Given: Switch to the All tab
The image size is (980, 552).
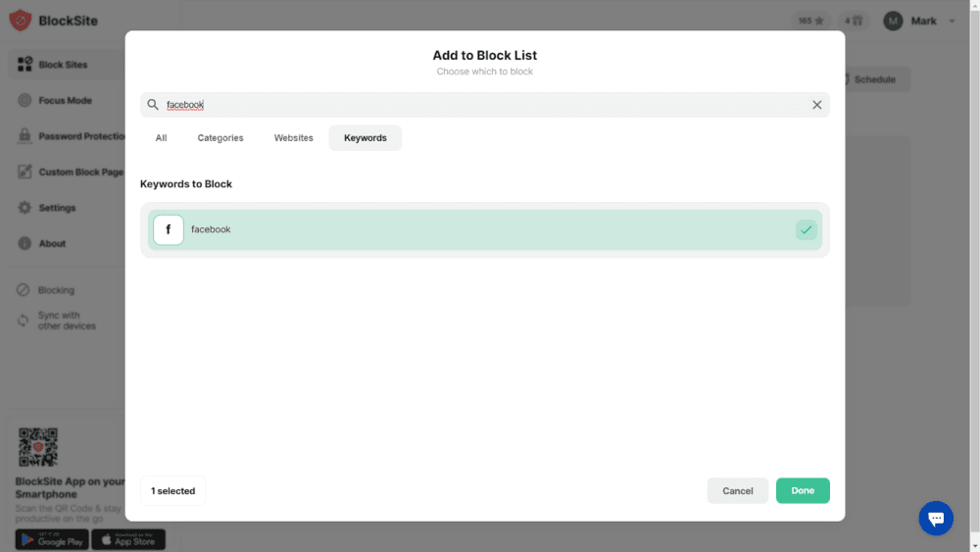Looking at the screenshot, I should (x=161, y=138).
